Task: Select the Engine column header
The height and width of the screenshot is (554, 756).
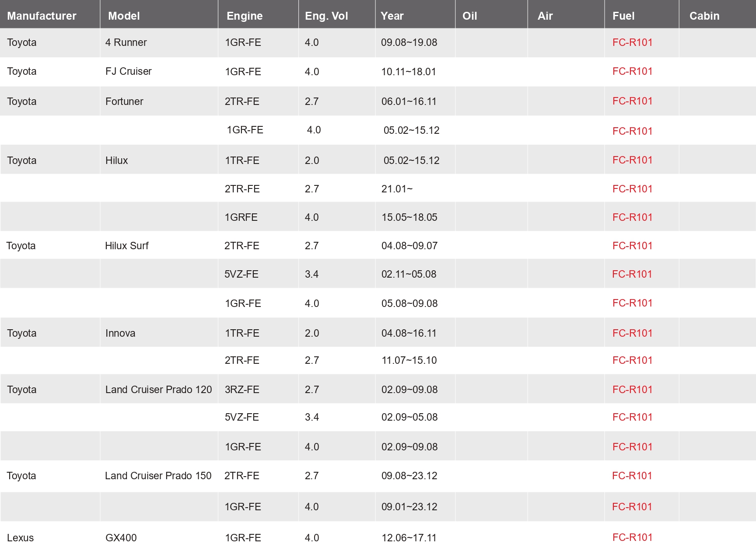Action: pos(245,16)
